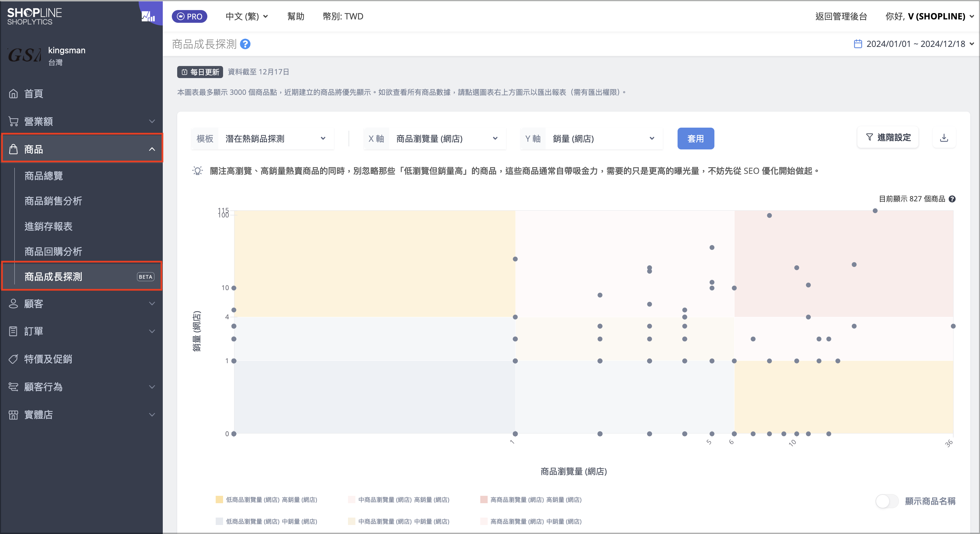Open the 幫助 help link
This screenshot has height=534, width=980.
[x=296, y=16]
